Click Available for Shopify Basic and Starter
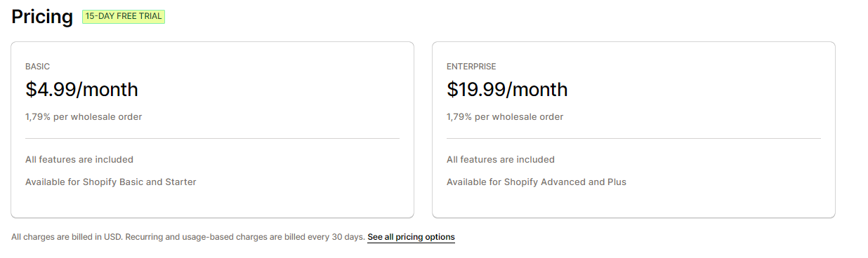 point(111,182)
